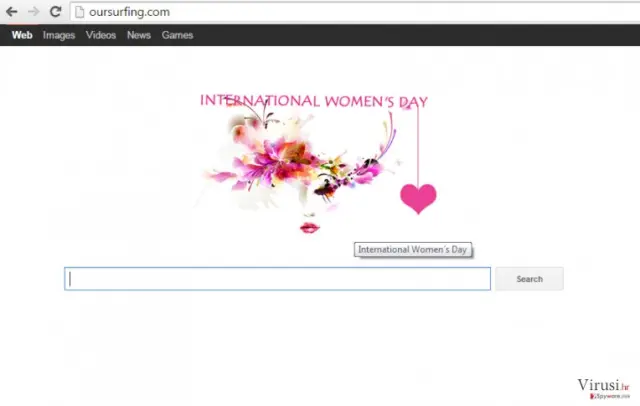Click empty area of the dark navigation bar

408,35
